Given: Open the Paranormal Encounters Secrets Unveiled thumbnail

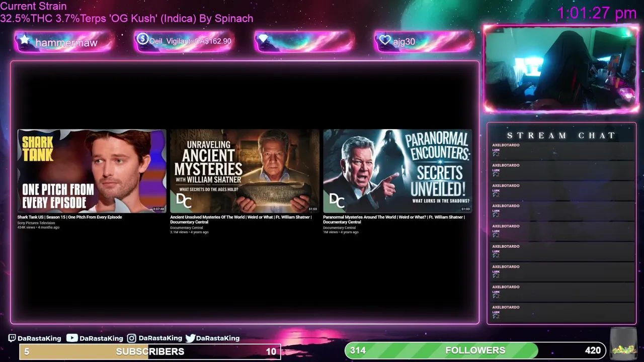Looking at the screenshot, I should point(397,171).
